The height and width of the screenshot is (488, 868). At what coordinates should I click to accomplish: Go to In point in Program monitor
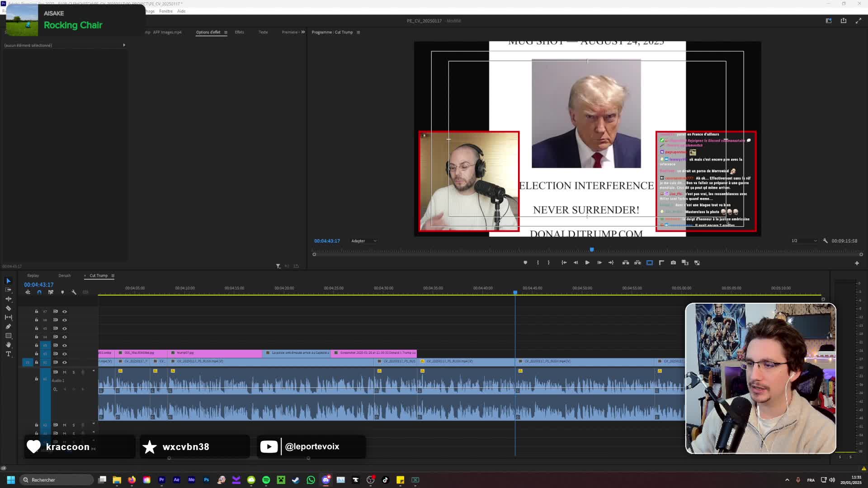tap(564, 263)
